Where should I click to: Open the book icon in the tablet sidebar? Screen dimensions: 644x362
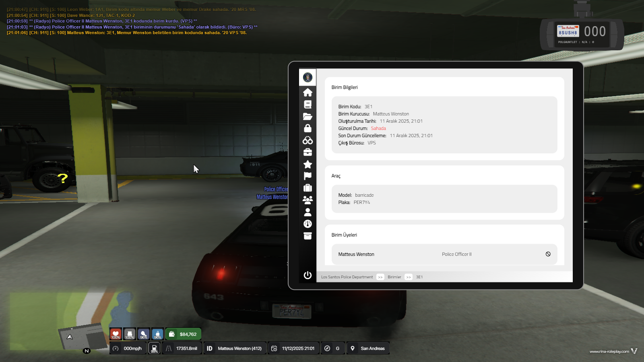point(308,105)
